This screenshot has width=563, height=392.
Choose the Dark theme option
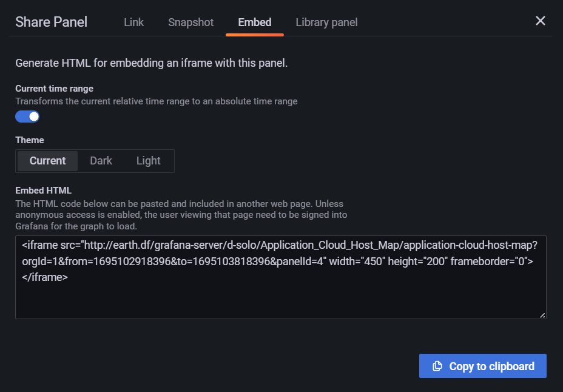[101, 161]
